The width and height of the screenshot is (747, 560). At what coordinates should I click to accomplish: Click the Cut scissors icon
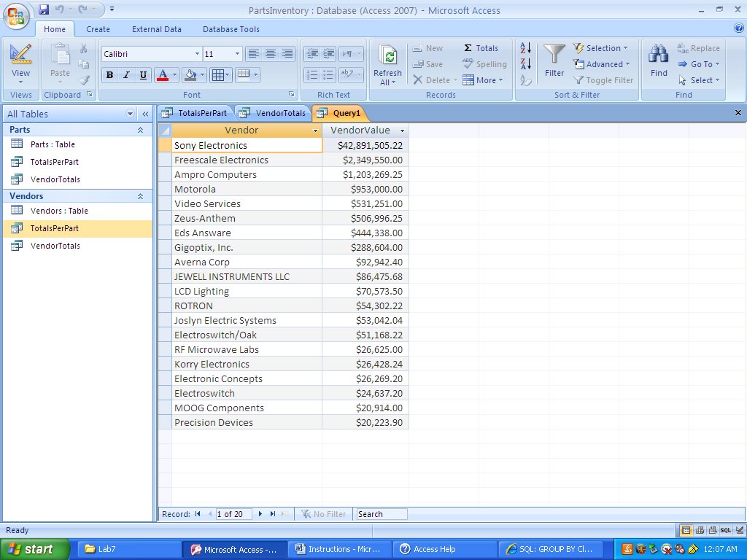click(x=84, y=49)
